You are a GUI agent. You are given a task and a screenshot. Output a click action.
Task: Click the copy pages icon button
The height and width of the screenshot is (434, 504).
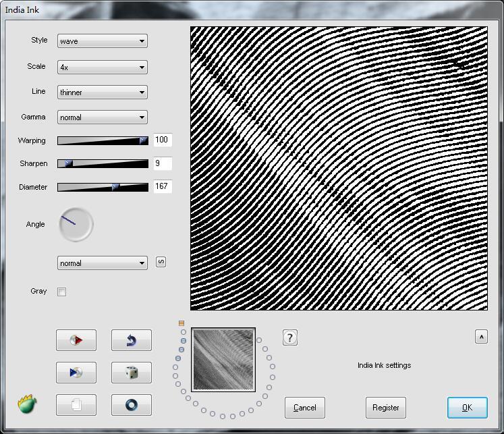(76, 405)
